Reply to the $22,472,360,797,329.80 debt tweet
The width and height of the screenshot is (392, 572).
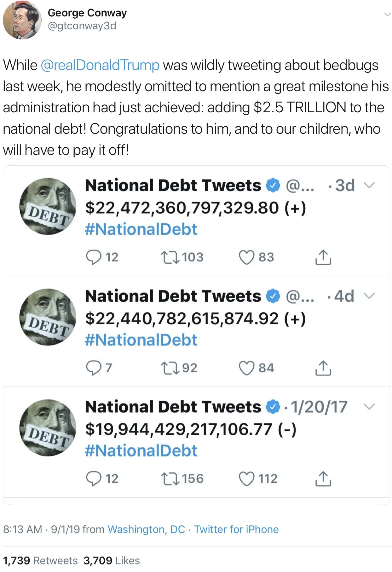(94, 257)
